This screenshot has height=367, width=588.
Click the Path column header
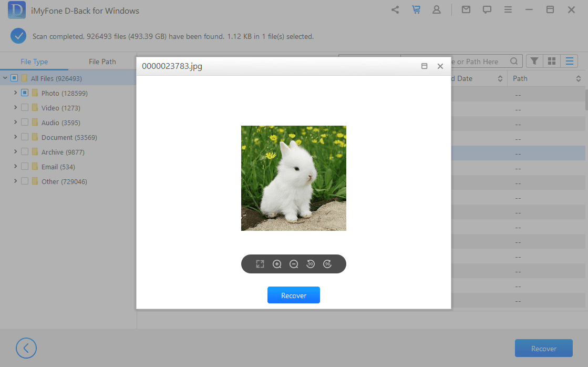pyautogui.click(x=520, y=78)
